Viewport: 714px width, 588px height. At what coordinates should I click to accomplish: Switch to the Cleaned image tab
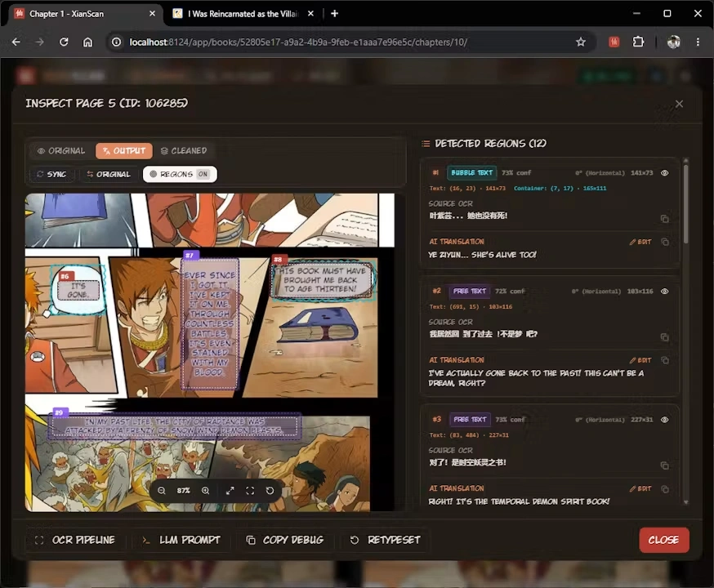coord(184,150)
